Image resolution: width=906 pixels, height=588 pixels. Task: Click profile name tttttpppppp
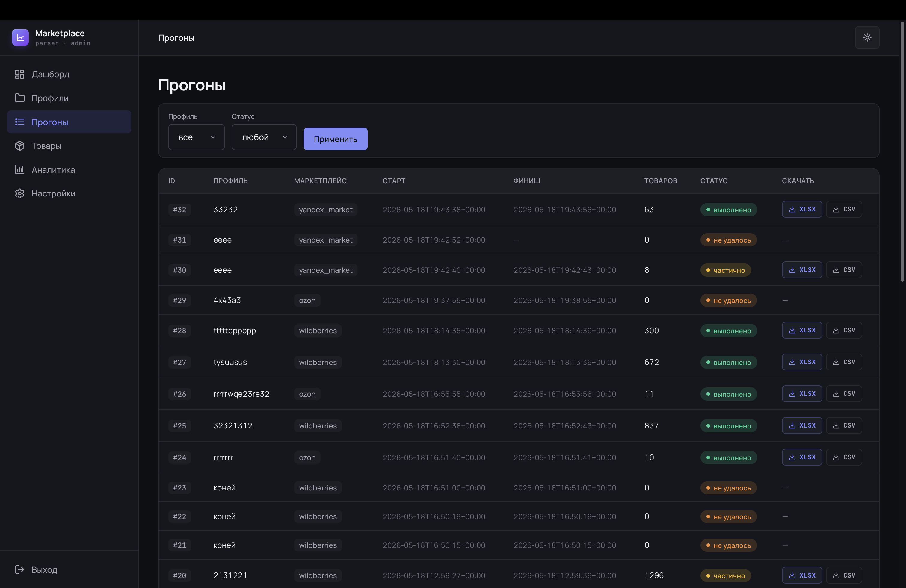coord(235,331)
